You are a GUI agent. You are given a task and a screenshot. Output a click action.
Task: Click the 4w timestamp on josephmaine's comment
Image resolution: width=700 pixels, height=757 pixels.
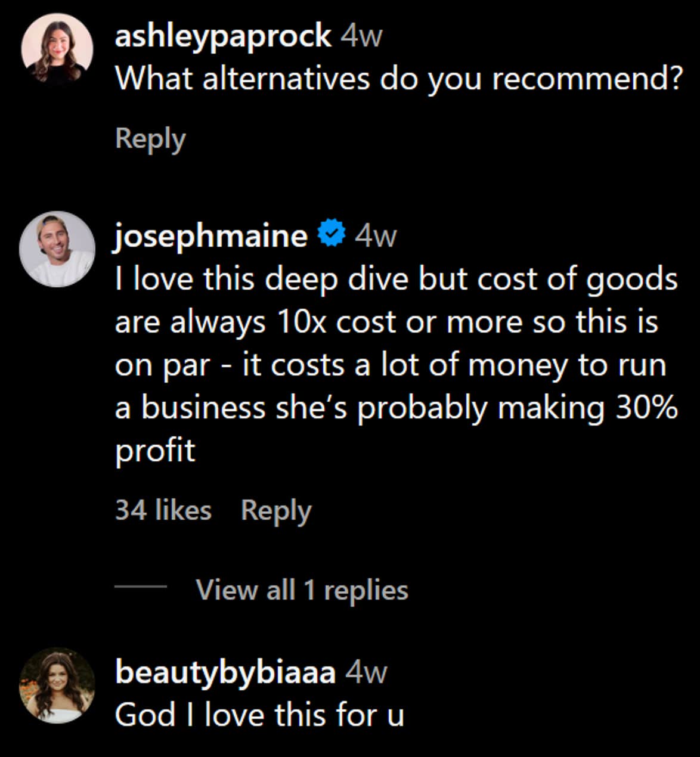pyautogui.click(x=376, y=237)
